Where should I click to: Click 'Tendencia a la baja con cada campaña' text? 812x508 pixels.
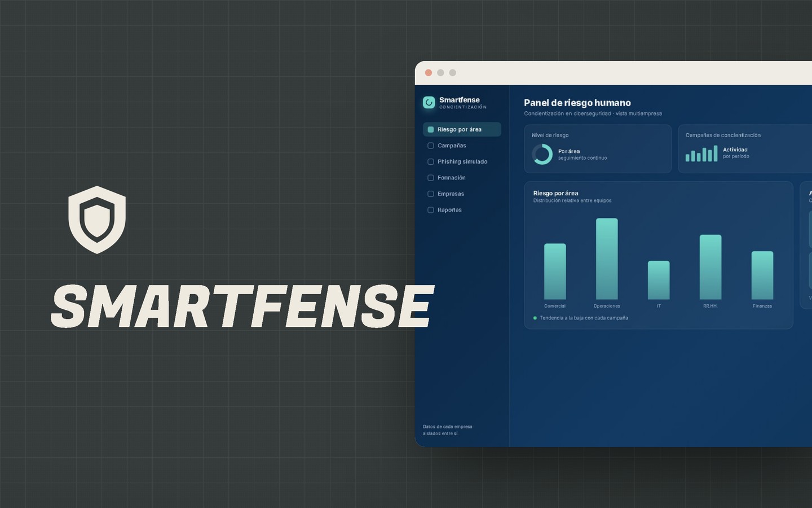click(584, 318)
